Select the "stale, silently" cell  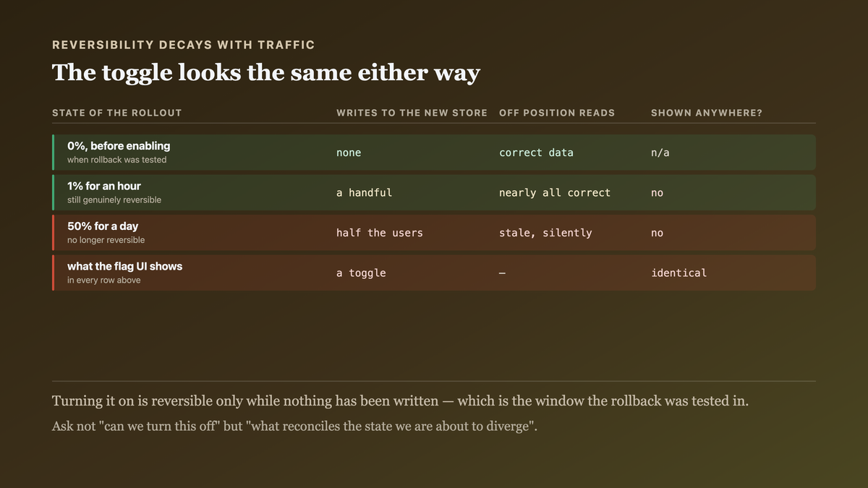click(x=545, y=233)
